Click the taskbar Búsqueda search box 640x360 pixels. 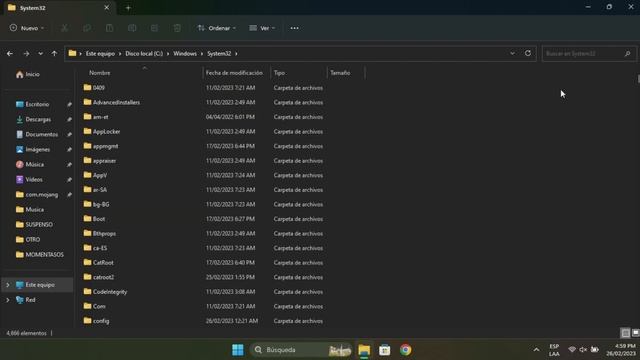(x=301, y=350)
